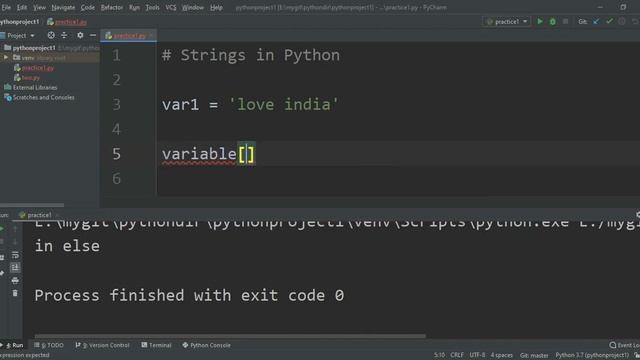640x360 pixels.
Task: Open the Terminal tool window
Action: (x=156, y=345)
